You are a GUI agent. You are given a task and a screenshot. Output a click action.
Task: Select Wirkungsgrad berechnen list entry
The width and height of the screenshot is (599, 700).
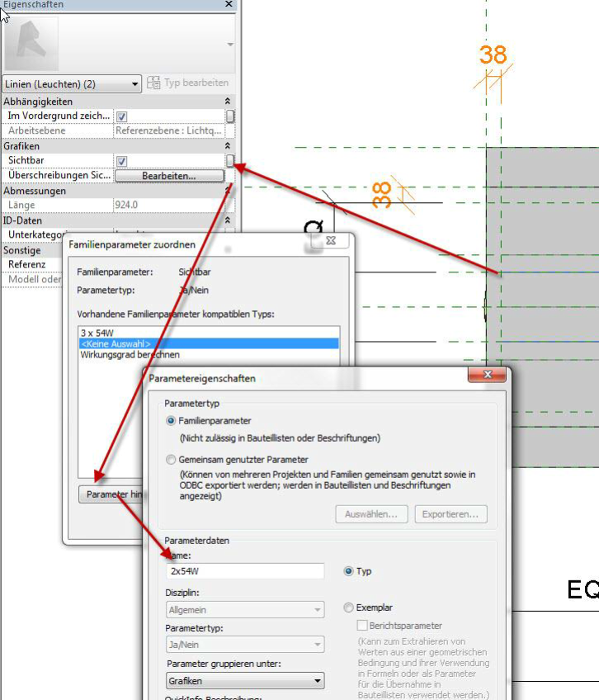(x=130, y=355)
